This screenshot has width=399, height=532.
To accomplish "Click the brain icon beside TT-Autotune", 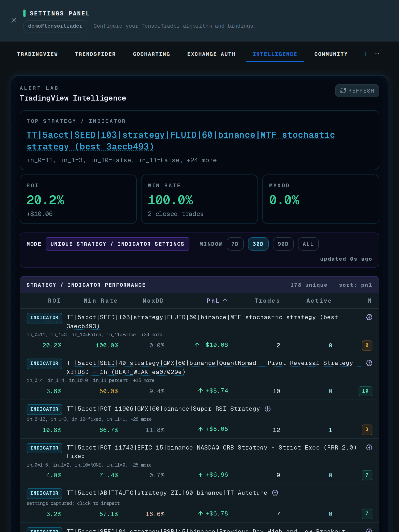I will (275, 493).
